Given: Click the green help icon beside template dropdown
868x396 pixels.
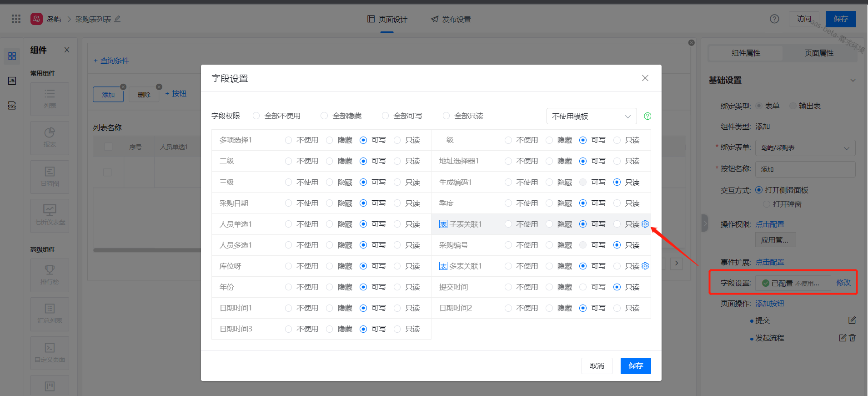Looking at the screenshot, I should point(647,116).
